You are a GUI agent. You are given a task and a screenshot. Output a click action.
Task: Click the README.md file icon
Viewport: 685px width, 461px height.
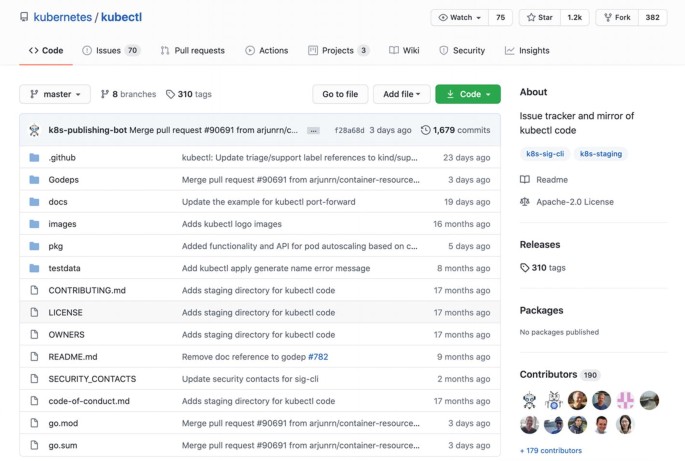[34, 357]
